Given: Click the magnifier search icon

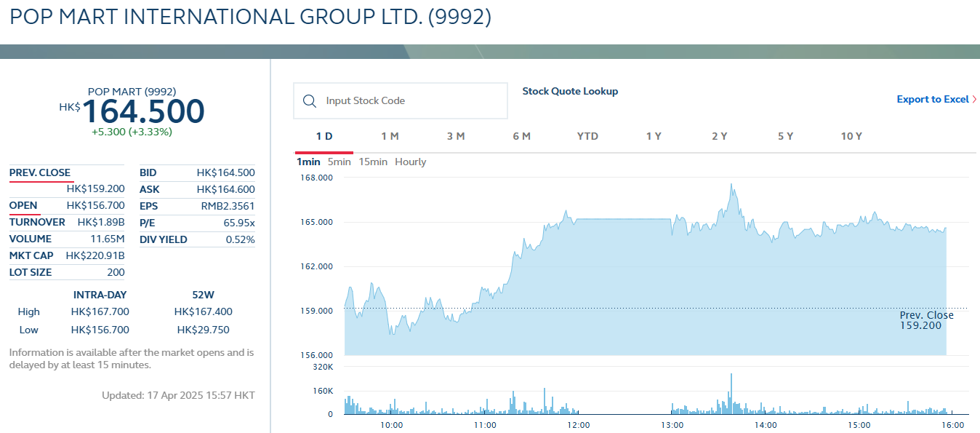Looking at the screenshot, I should pyautogui.click(x=310, y=101).
